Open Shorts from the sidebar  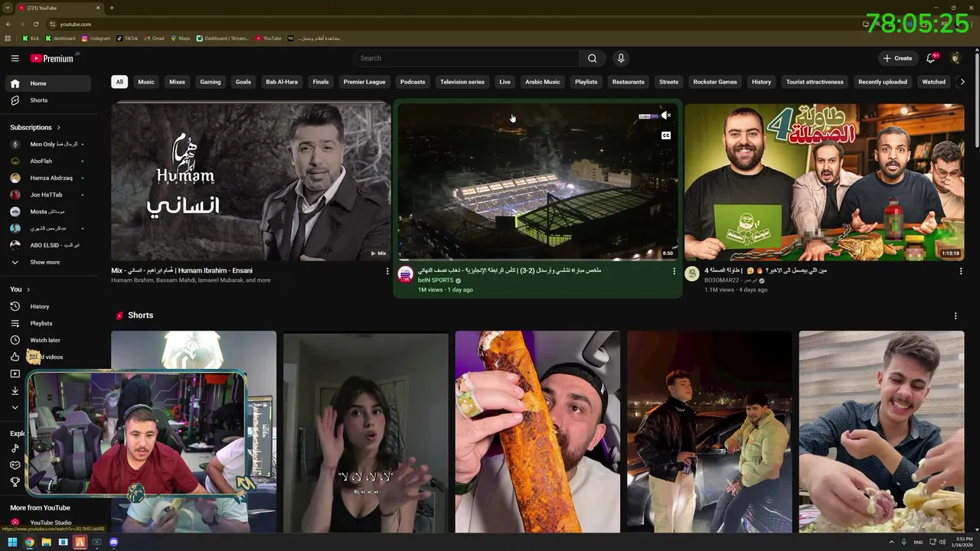point(47,100)
